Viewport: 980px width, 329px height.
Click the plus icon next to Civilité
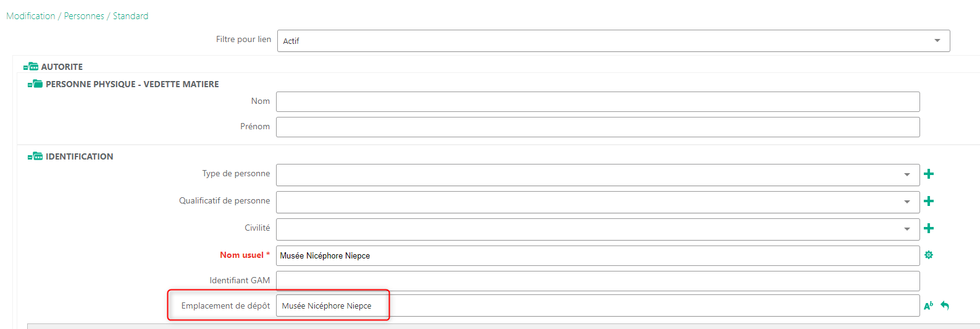pos(928,229)
